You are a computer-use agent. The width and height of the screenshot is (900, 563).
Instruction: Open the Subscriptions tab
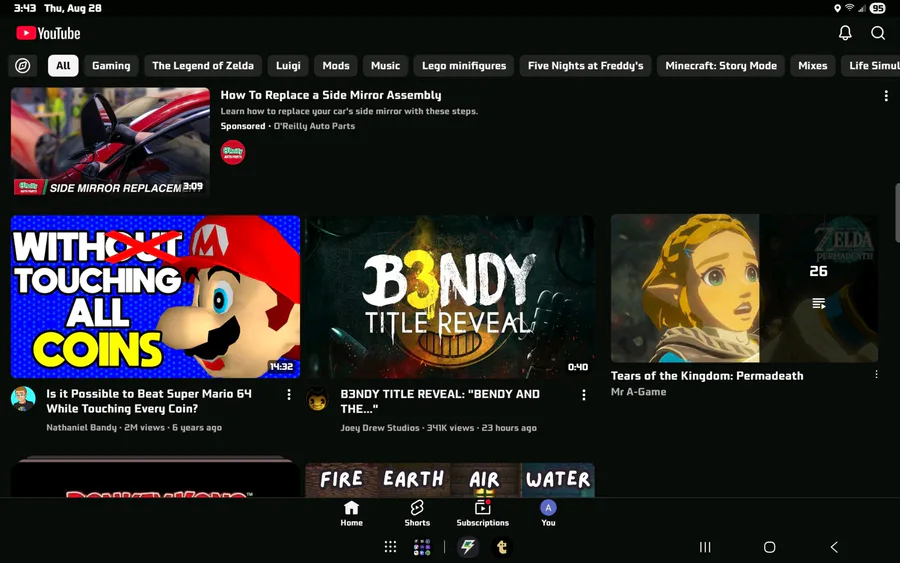[483, 513]
